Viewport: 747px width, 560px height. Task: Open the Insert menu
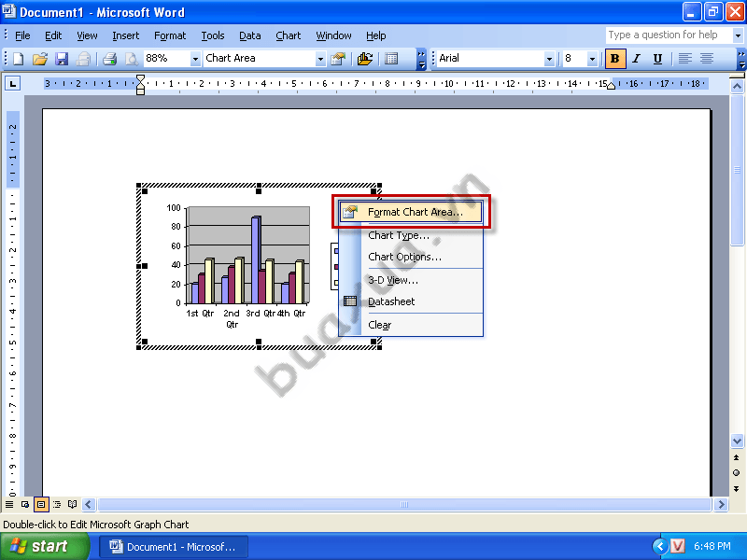tap(126, 35)
